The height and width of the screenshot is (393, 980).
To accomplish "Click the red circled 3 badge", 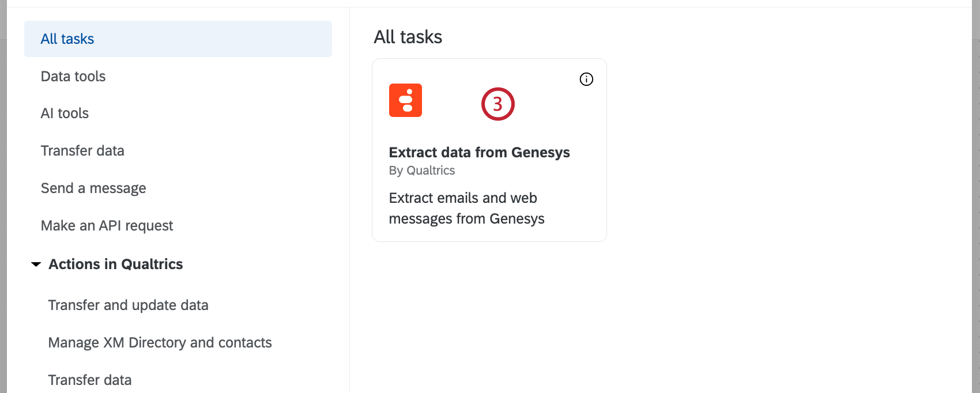I will coord(497,104).
